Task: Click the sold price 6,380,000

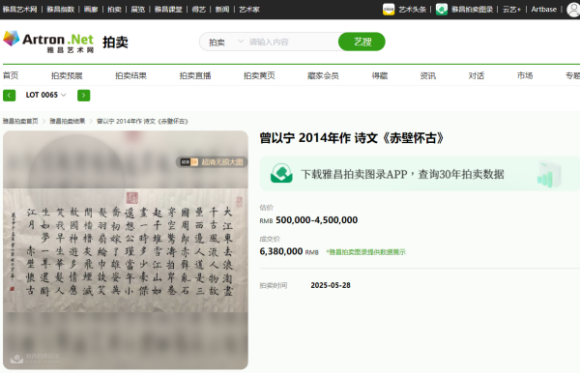Action: click(281, 251)
